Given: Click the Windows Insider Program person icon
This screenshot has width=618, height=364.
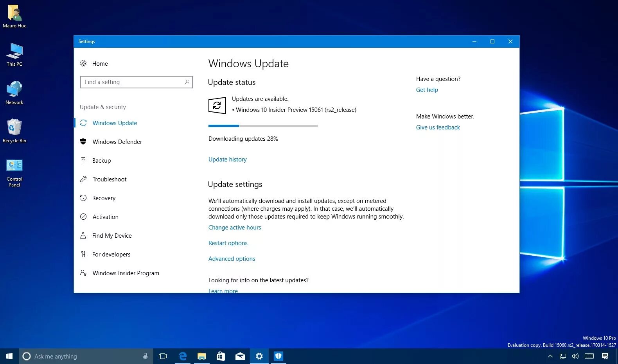Looking at the screenshot, I should (83, 273).
